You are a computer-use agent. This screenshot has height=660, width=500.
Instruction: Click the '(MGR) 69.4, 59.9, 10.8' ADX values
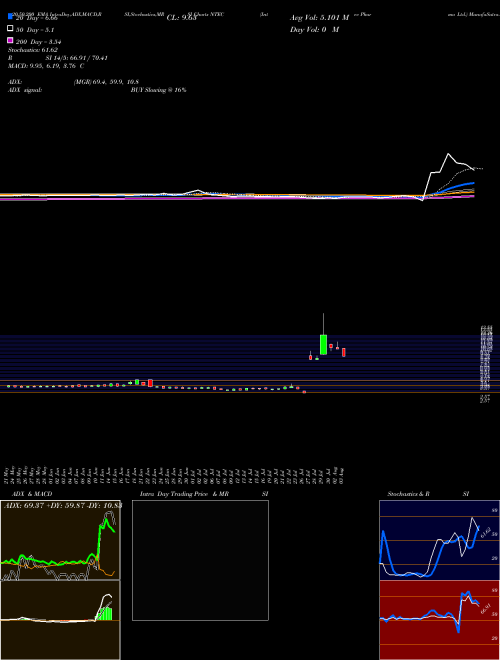pos(106,82)
